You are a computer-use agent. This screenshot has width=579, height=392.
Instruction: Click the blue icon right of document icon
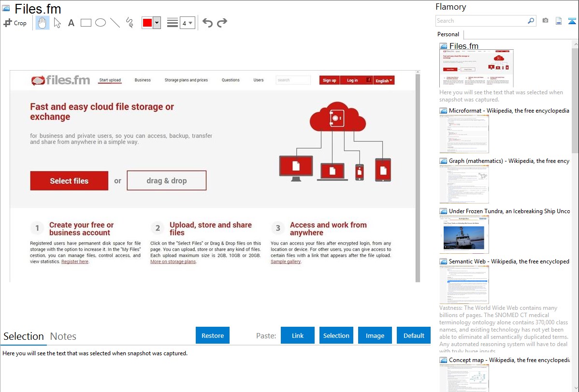click(x=572, y=21)
